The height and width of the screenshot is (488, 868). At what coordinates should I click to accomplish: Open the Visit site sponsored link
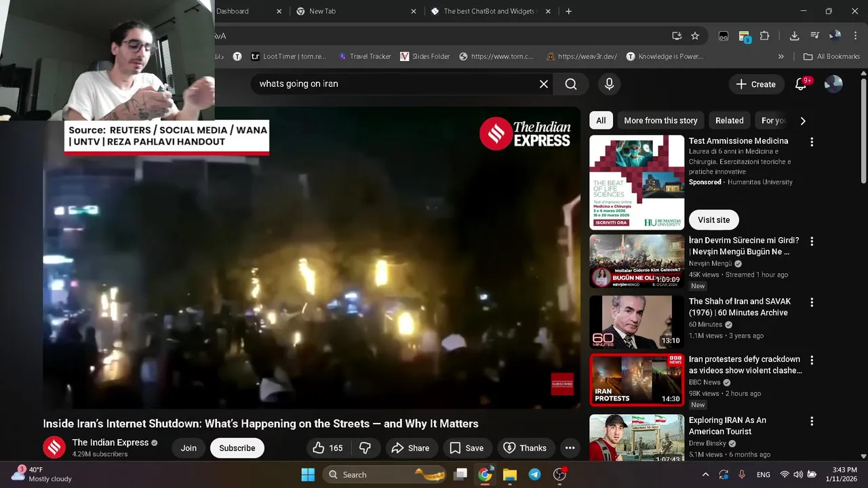click(713, 220)
